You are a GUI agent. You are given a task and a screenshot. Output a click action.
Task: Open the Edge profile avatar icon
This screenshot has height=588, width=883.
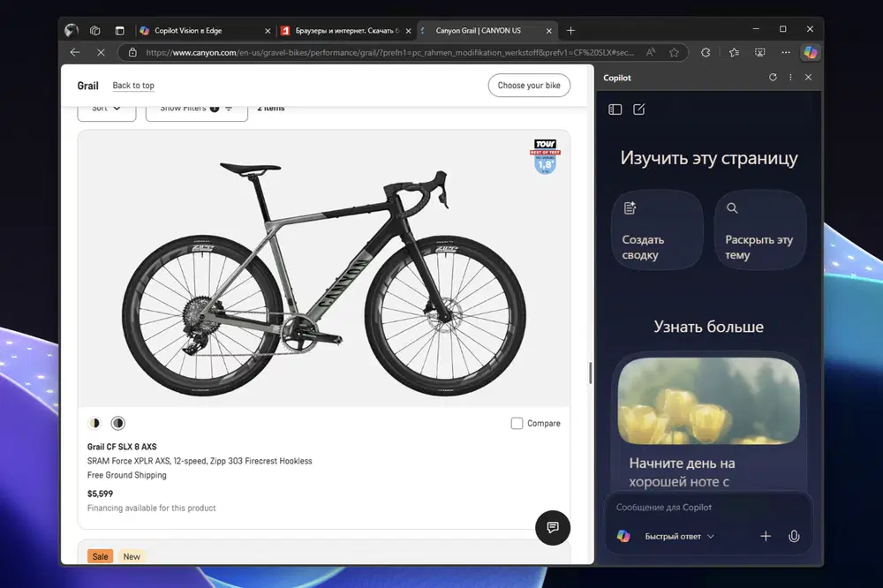click(x=72, y=30)
